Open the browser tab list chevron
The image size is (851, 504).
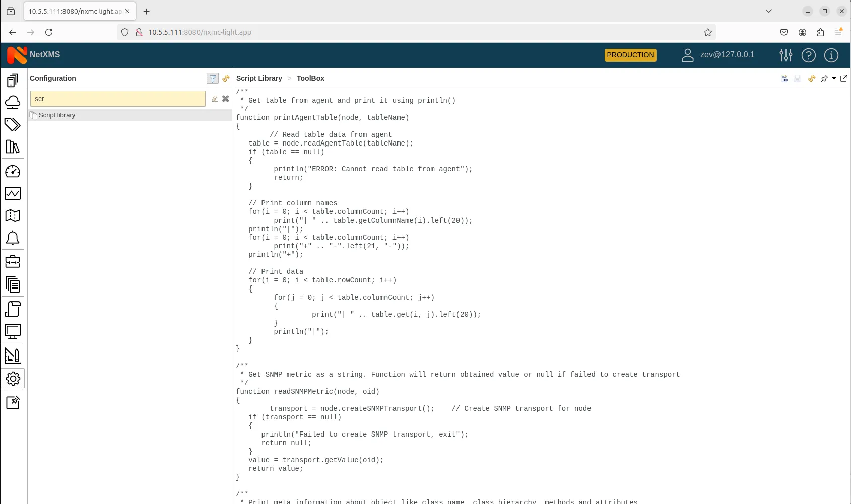(x=768, y=11)
